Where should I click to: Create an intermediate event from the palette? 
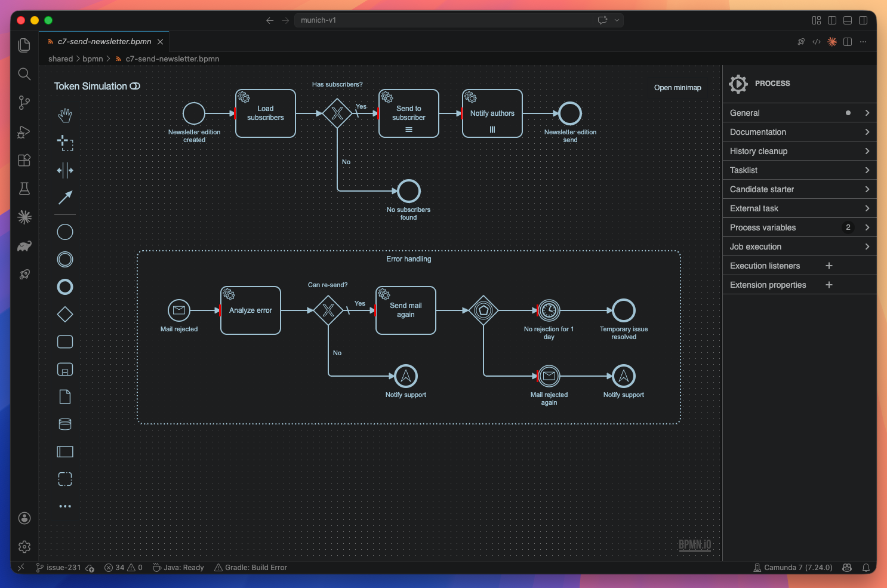click(x=65, y=259)
